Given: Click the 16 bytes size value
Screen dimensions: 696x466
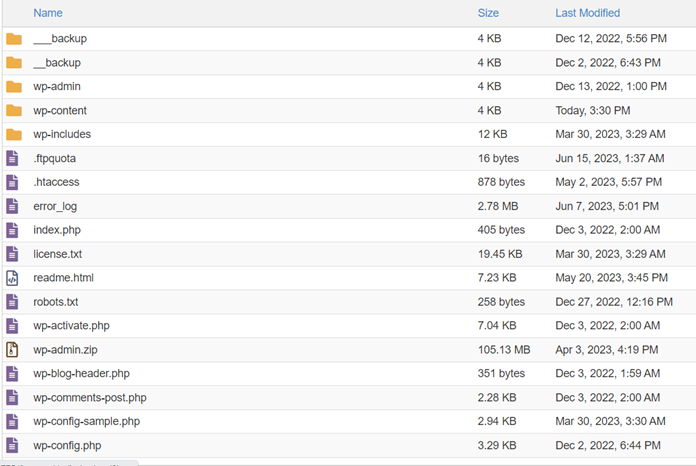Looking at the screenshot, I should click(x=498, y=158).
